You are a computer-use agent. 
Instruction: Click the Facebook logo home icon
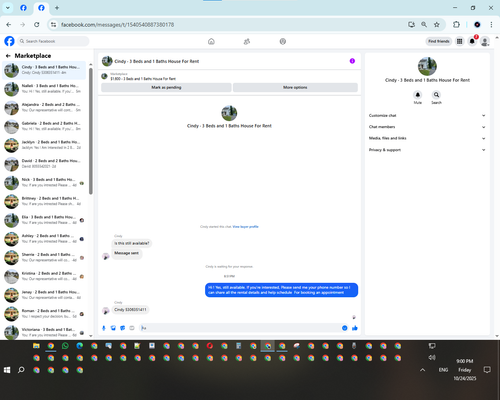click(x=9, y=41)
